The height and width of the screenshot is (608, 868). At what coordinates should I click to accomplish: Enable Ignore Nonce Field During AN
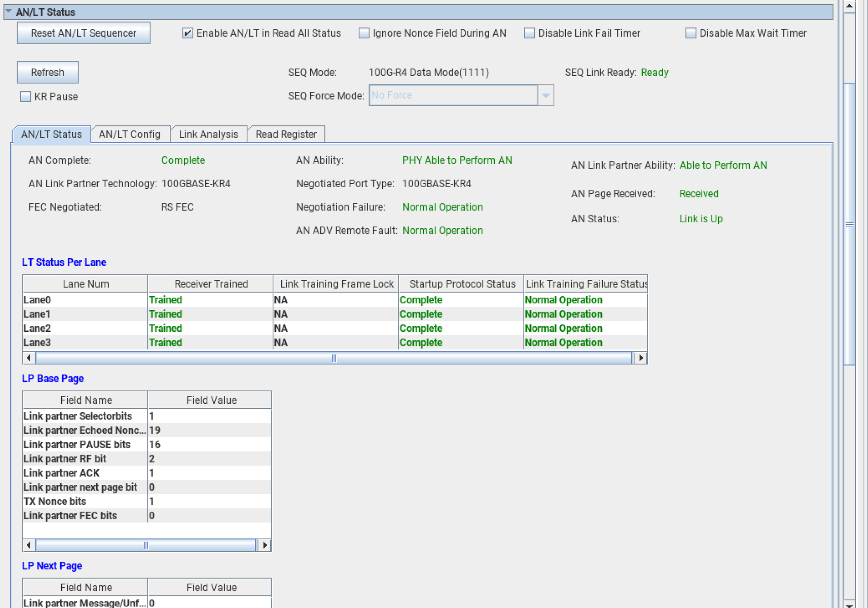point(364,33)
